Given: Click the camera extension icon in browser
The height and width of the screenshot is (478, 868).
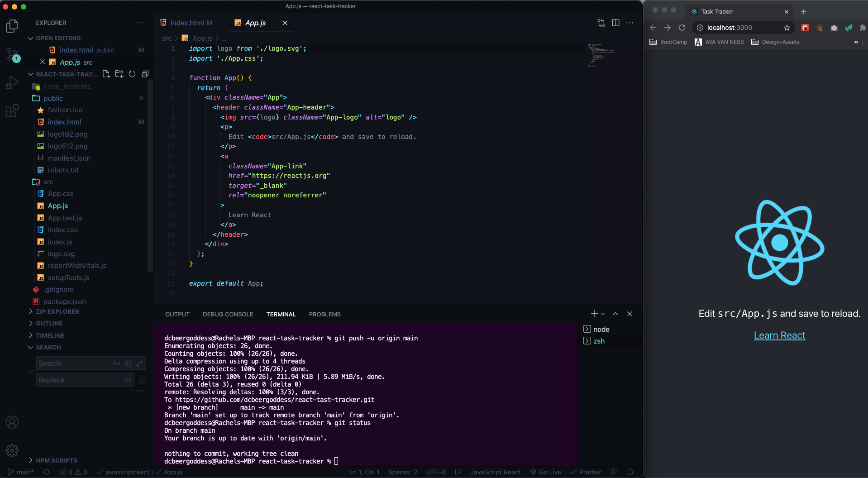Looking at the screenshot, I should coord(834,28).
